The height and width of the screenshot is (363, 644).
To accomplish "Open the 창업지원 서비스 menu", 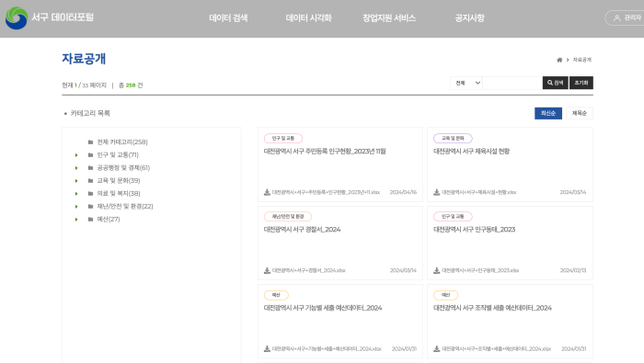I will (389, 18).
